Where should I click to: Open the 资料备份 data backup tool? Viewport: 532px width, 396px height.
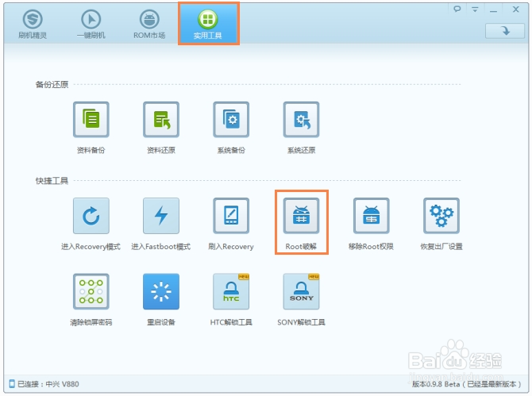(x=91, y=119)
